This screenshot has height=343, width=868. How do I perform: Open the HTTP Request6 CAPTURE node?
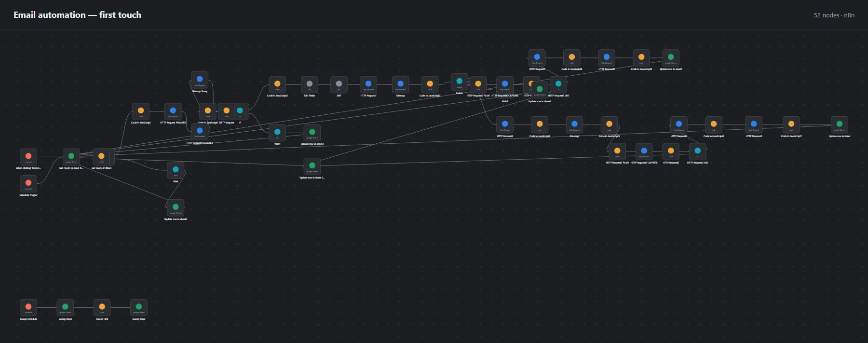tap(505, 85)
